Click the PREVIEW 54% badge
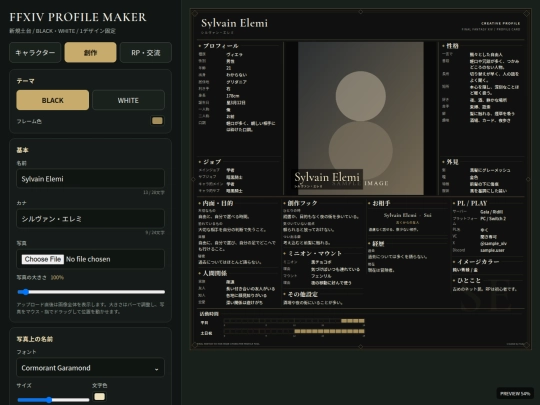 coord(515,393)
